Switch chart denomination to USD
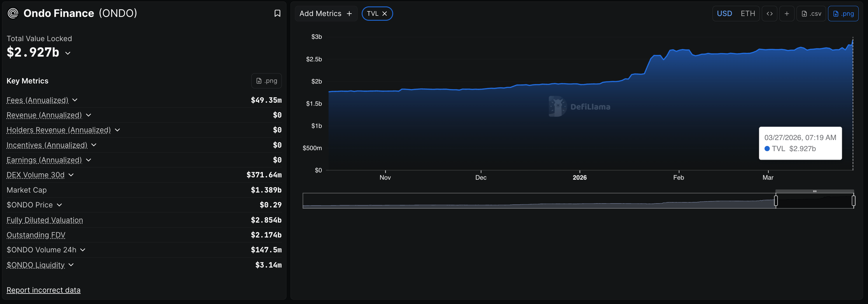This screenshot has height=304, width=868. [x=724, y=13]
